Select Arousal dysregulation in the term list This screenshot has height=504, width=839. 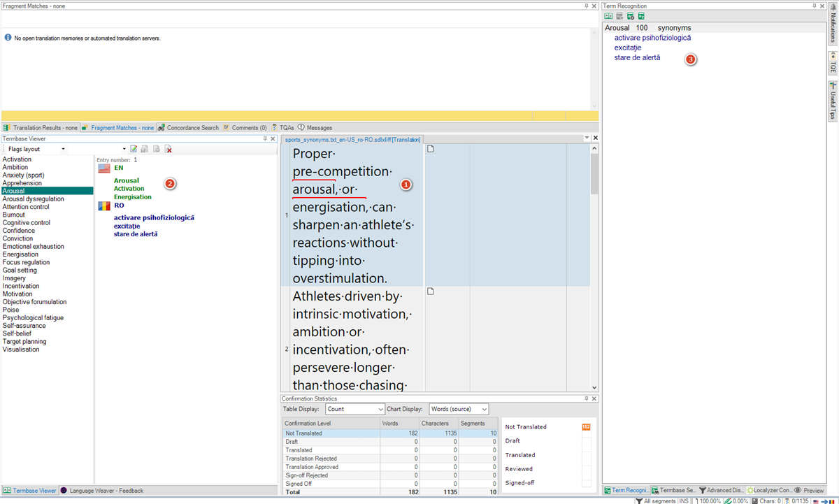click(33, 199)
